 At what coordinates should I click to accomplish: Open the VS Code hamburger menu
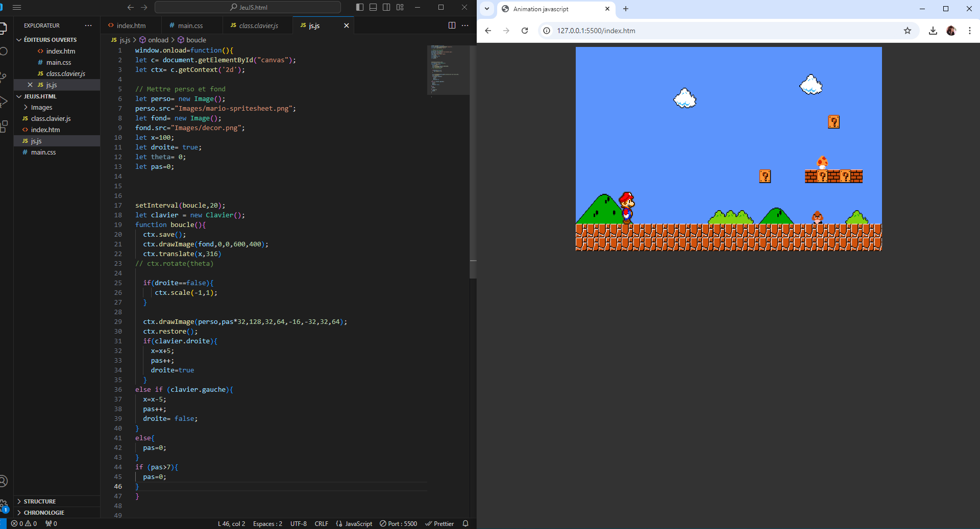click(17, 7)
